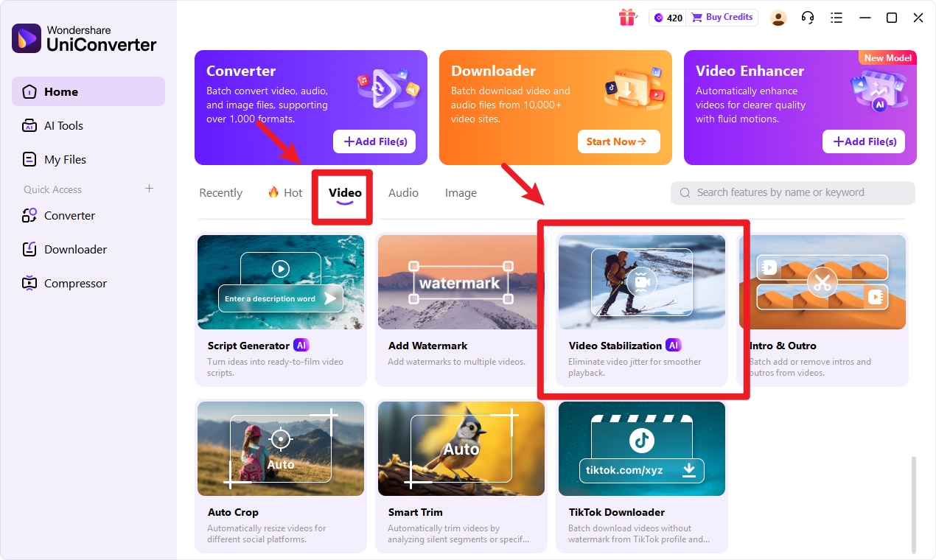Open AI Tools from the sidebar
This screenshot has width=936, height=560.
(64, 125)
